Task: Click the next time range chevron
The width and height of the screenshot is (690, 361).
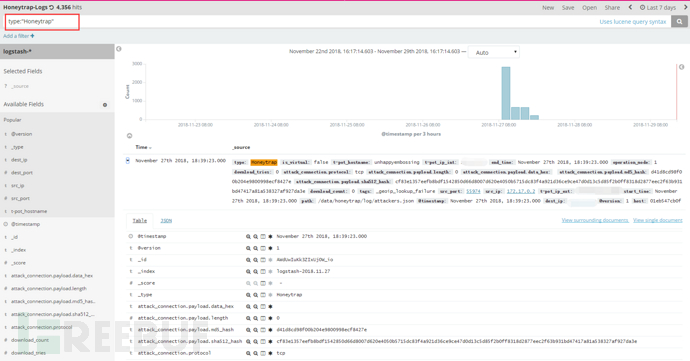Action: [685, 7]
